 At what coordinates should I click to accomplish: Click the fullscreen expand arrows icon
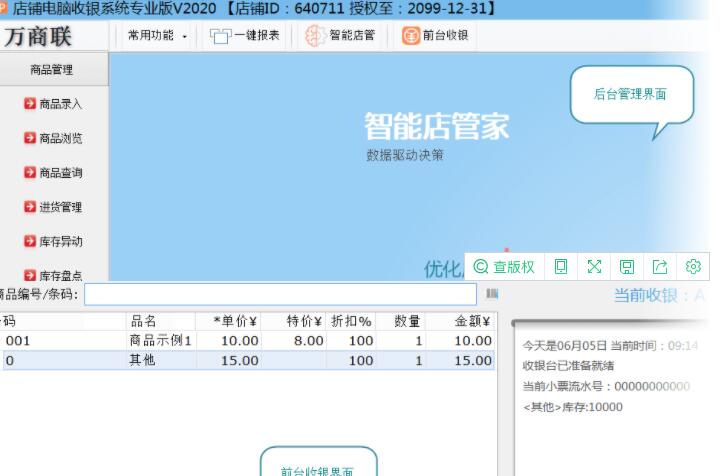(x=594, y=267)
